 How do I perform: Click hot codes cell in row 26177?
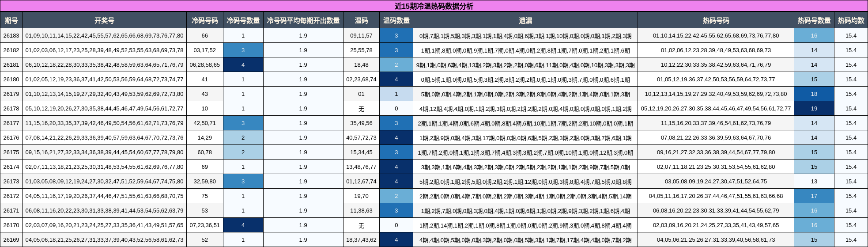(716, 123)
